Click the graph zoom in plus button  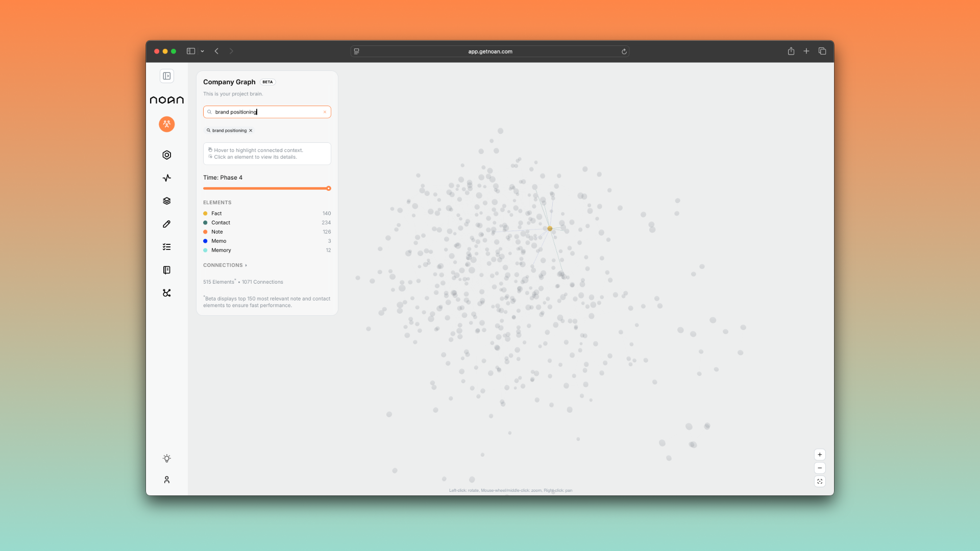tap(820, 455)
